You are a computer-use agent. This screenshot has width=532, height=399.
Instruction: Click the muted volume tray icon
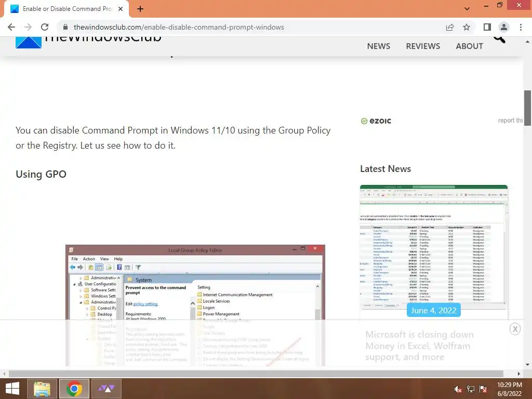coord(458,389)
